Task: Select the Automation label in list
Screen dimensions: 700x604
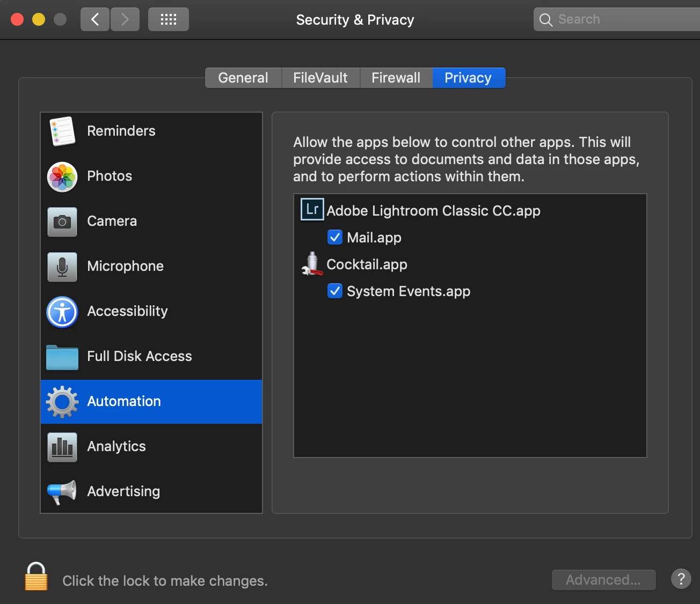Action: click(124, 401)
